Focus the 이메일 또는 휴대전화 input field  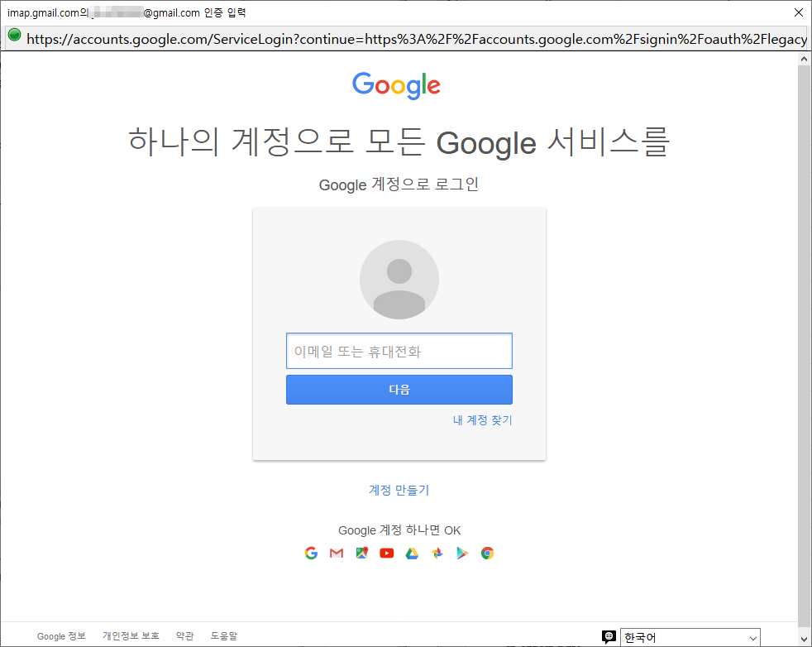(x=399, y=351)
